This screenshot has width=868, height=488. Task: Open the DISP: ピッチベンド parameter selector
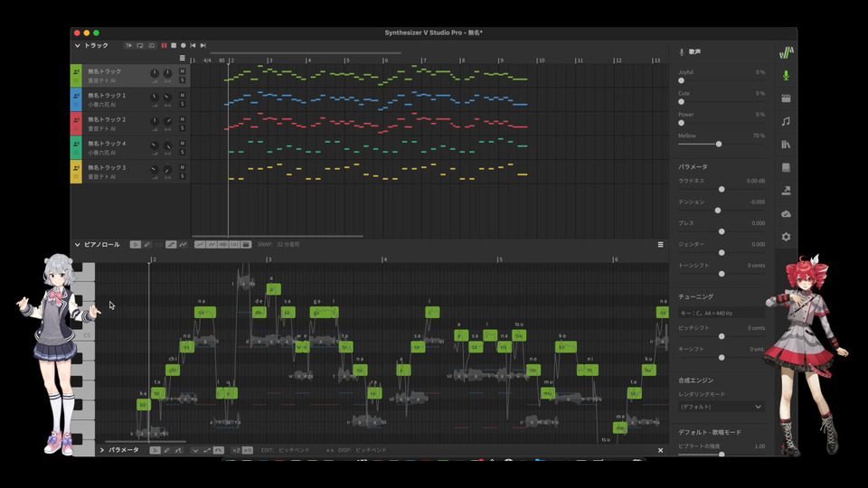[363, 450]
